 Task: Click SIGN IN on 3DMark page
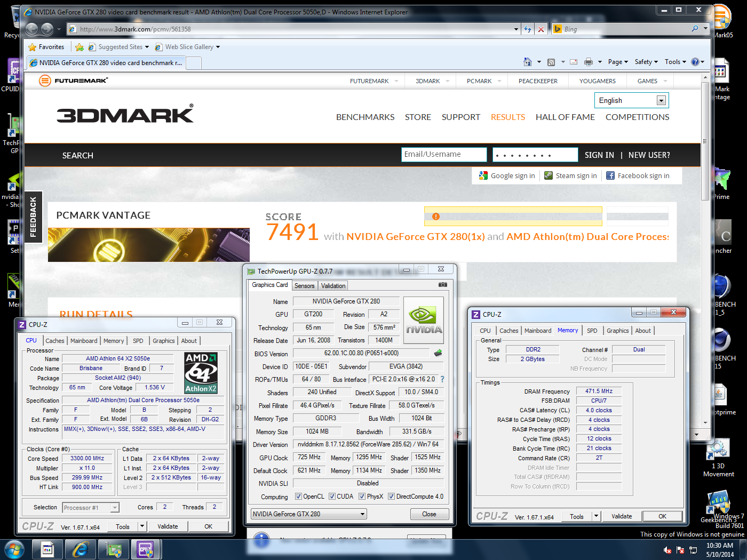(x=599, y=155)
